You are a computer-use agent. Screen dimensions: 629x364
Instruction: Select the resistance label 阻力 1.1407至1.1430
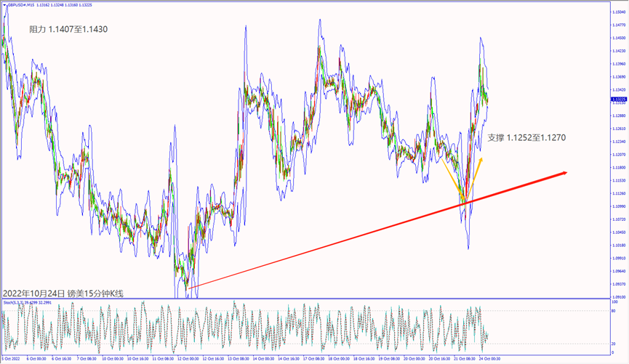tap(68, 30)
